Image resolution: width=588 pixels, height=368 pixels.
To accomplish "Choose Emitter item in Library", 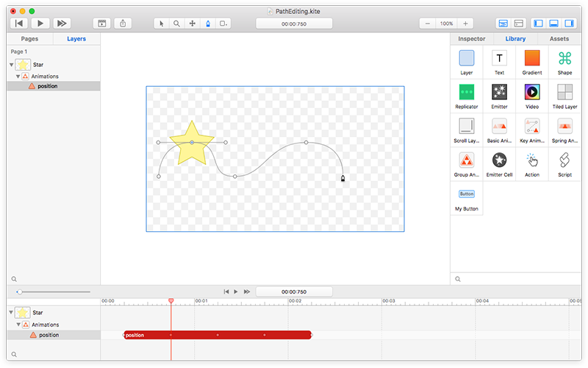I will coord(499,96).
